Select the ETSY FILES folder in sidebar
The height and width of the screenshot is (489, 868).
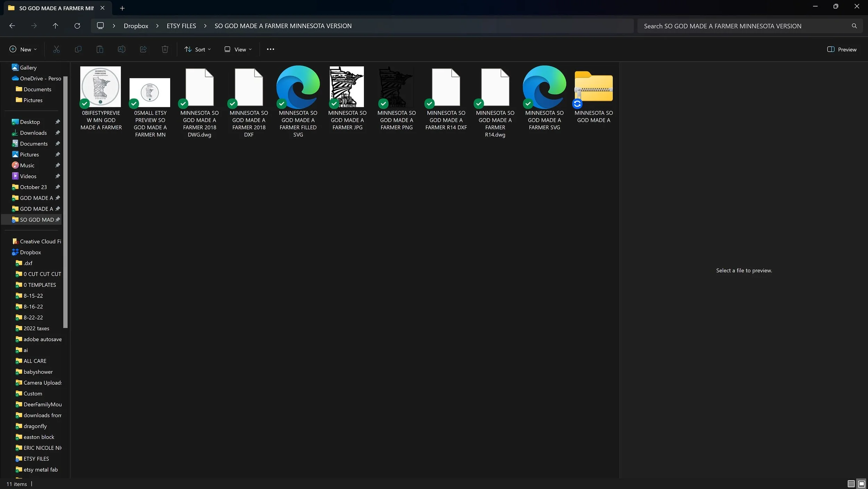click(x=36, y=459)
